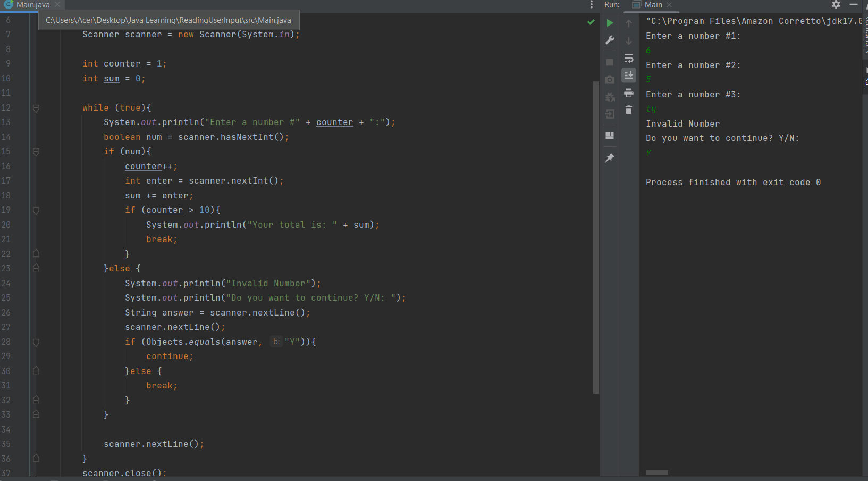Click the Dump Threads camera icon
This screenshot has width=868, height=481.
pos(610,79)
